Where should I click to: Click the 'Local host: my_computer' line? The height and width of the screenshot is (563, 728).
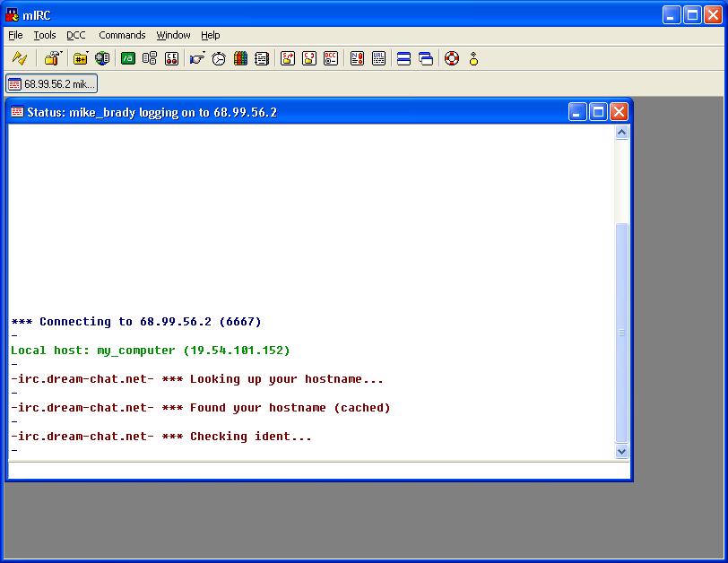pos(151,351)
